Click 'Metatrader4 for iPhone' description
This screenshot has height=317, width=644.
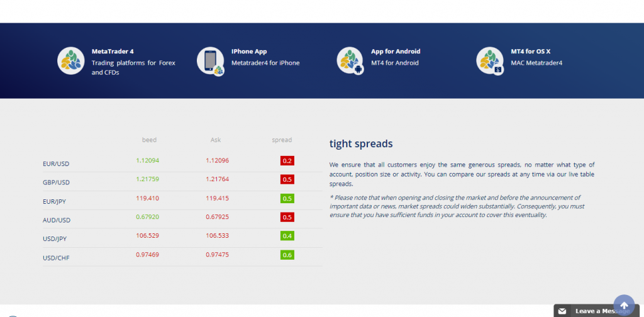[x=265, y=63]
